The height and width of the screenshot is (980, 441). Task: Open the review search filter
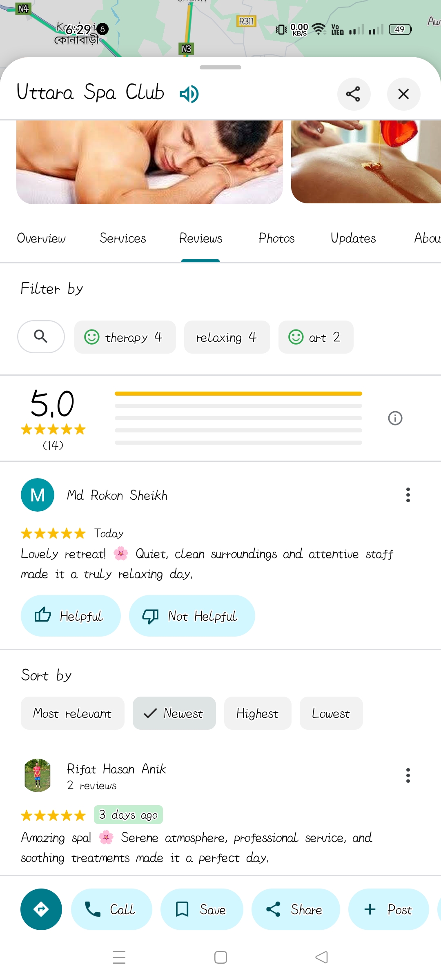tap(41, 337)
